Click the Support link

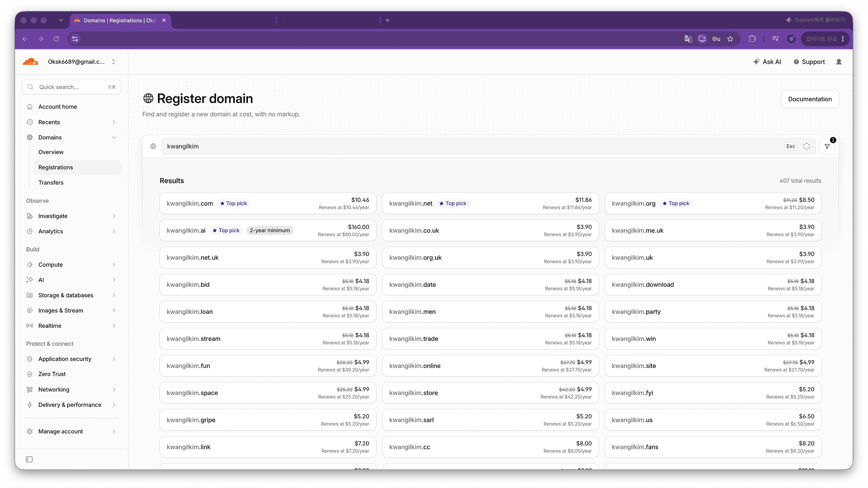pyautogui.click(x=809, y=62)
